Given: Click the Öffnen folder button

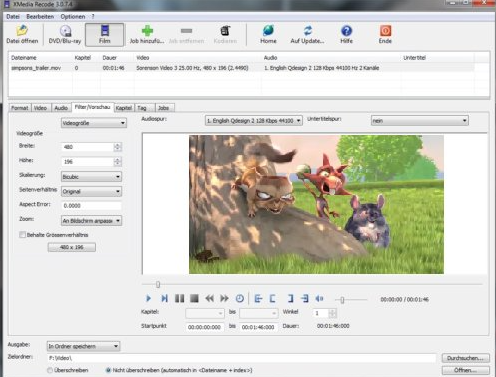Looking at the screenshot, I should (x=466, y=370).
